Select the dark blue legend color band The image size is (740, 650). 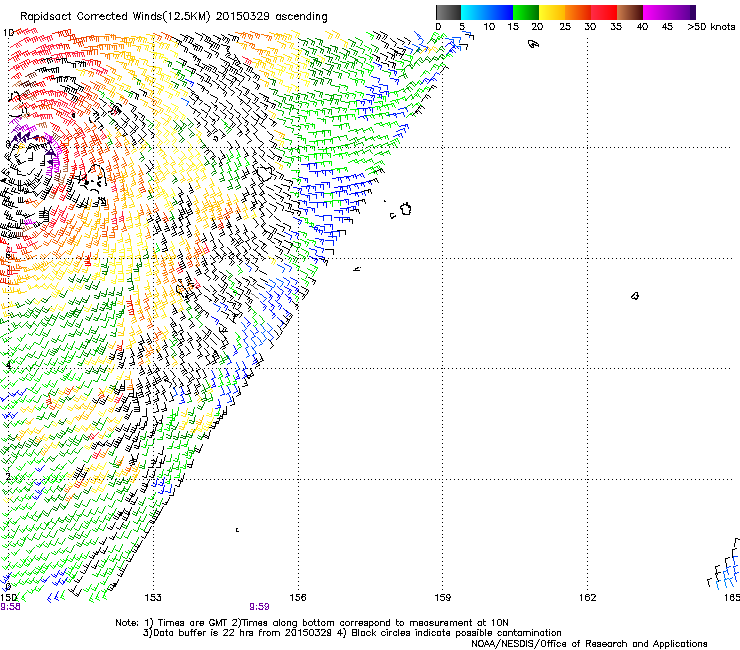coord(500,12)
